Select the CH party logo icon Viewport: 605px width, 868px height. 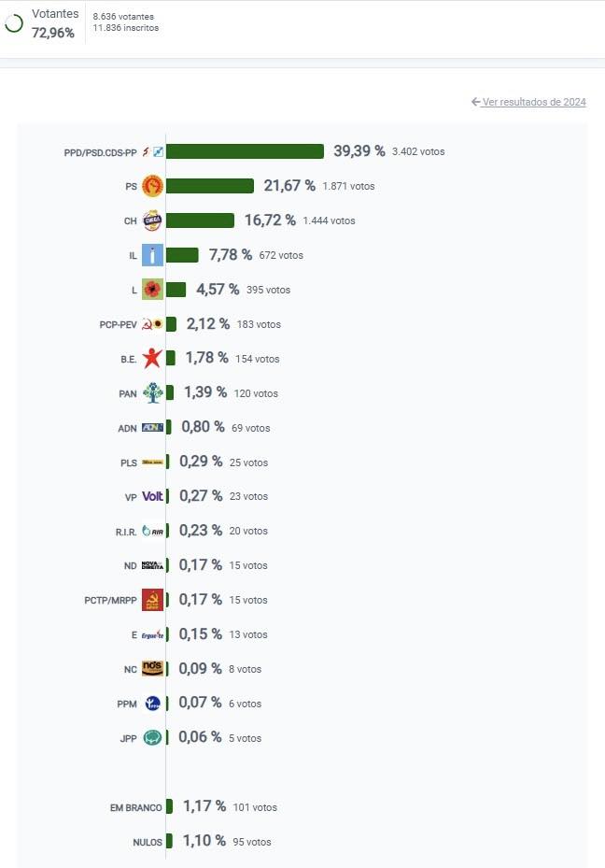click(x=152, y=221)
